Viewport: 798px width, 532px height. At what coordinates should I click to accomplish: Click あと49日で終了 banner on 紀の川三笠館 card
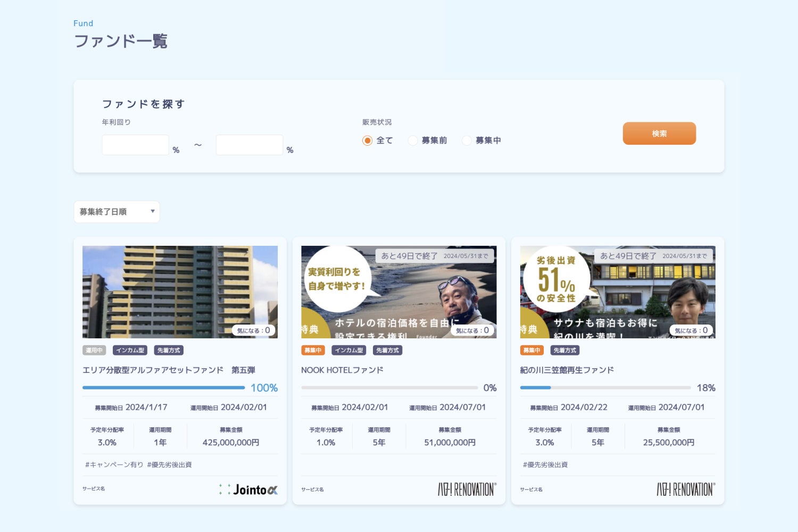[x=653, y=256]
